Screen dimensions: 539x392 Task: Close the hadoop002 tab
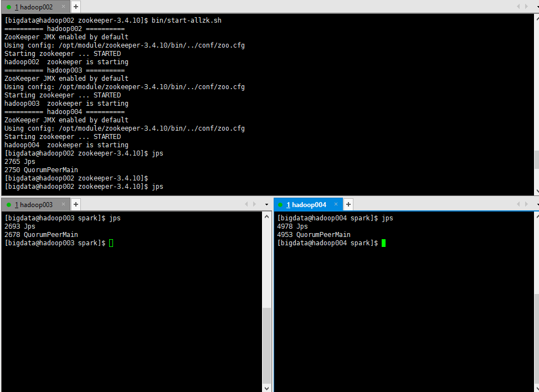click(x=63, y=7)
